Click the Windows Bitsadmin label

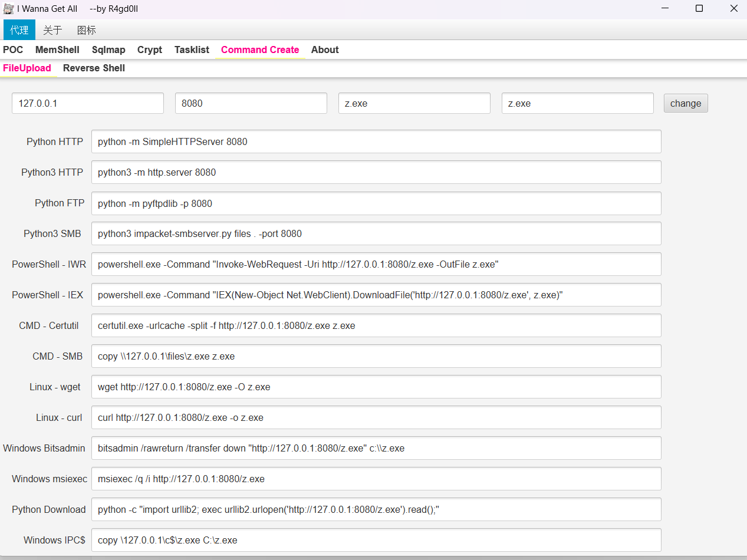44,448
